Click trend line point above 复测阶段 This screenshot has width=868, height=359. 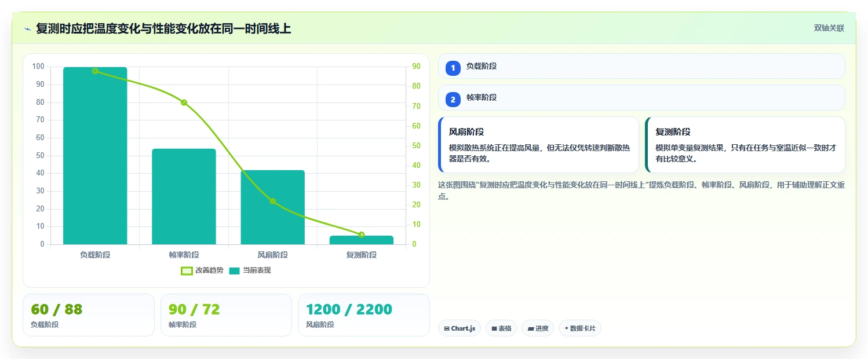tap(361, 235)
